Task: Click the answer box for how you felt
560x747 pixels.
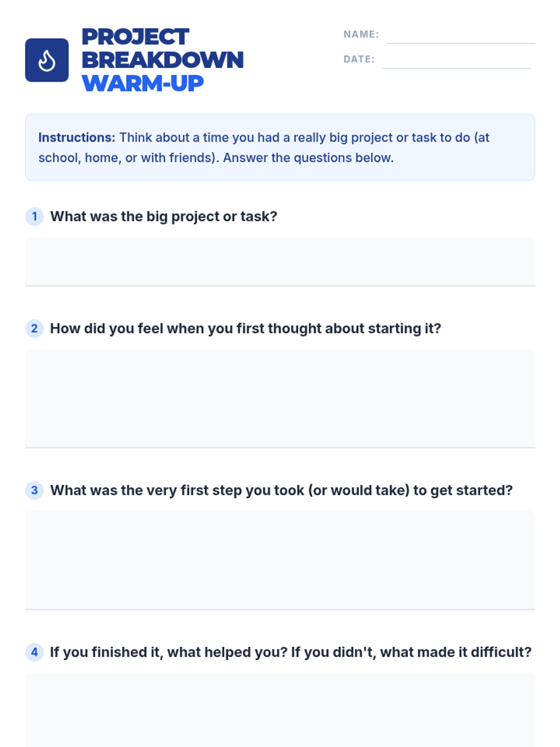Action: [280, 398]
